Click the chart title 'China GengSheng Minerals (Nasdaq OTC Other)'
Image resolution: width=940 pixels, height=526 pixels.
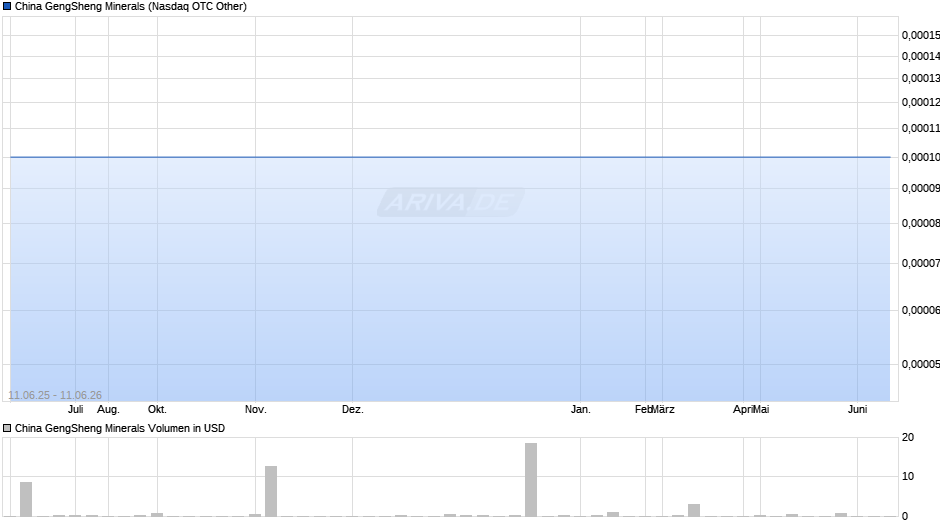coord(131,7)
